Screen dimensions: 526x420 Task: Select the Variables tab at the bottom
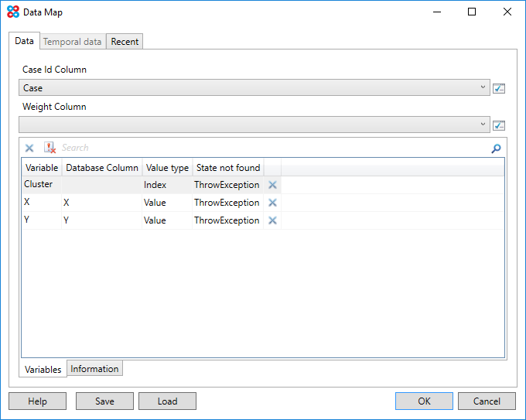[43, 370]
